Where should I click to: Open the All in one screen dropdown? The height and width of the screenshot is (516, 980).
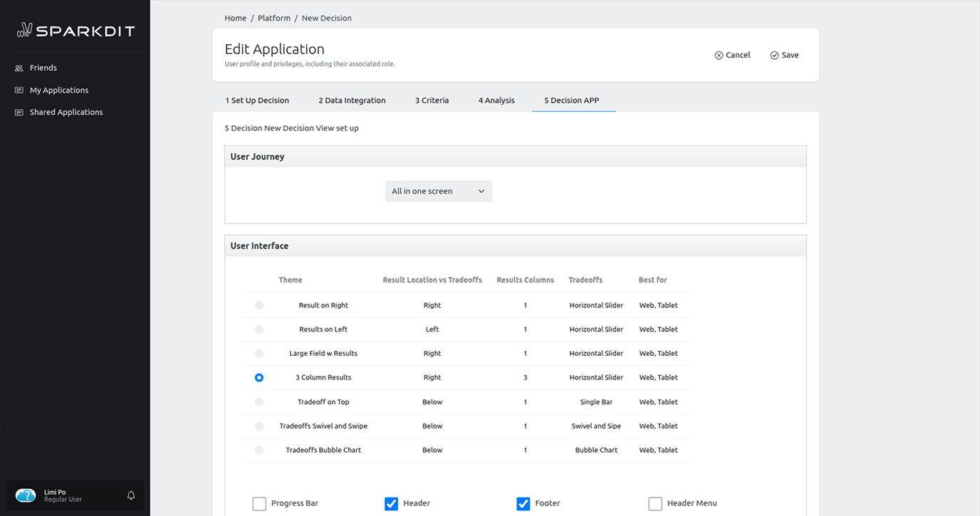[437, 191]
